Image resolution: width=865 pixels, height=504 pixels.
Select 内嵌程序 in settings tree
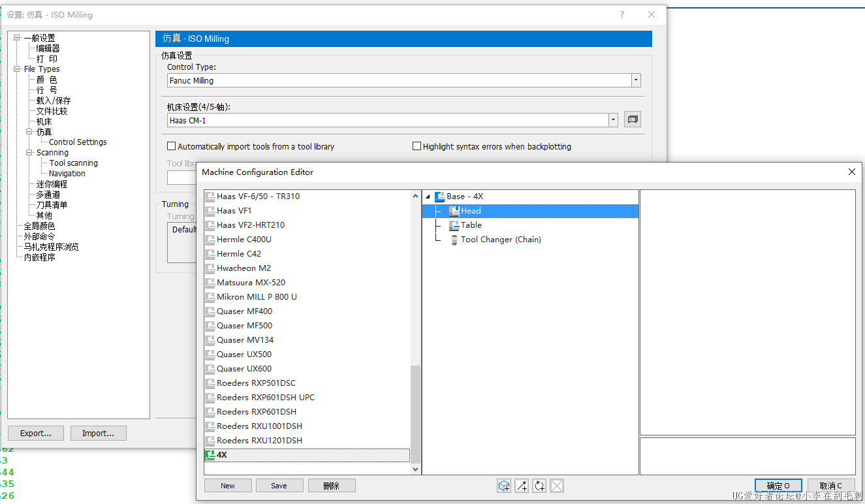tap(39, 257)
